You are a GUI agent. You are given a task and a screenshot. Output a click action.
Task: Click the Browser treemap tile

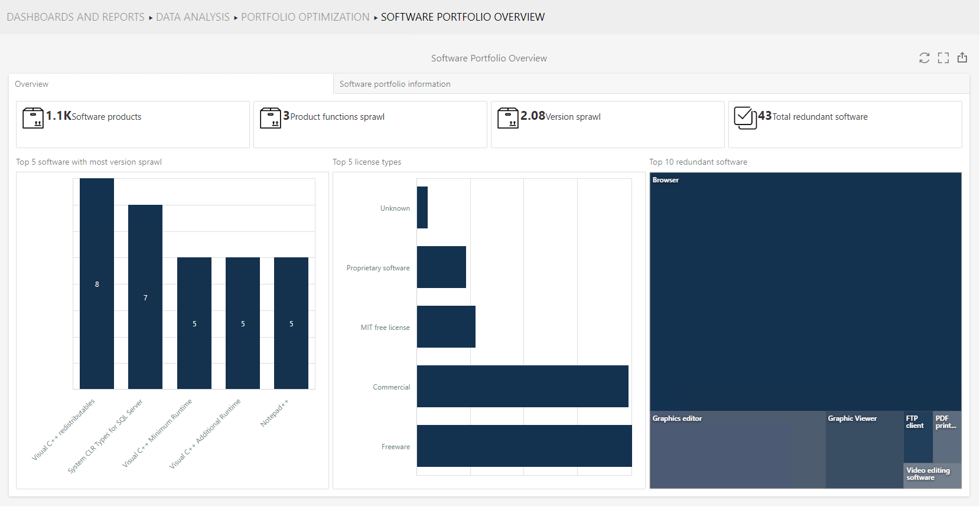(x=805, y=292)
